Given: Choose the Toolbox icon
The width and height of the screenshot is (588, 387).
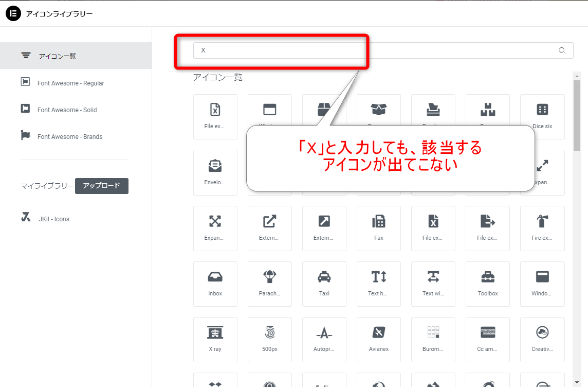Looking at the screenshot, I should (488, 284).
